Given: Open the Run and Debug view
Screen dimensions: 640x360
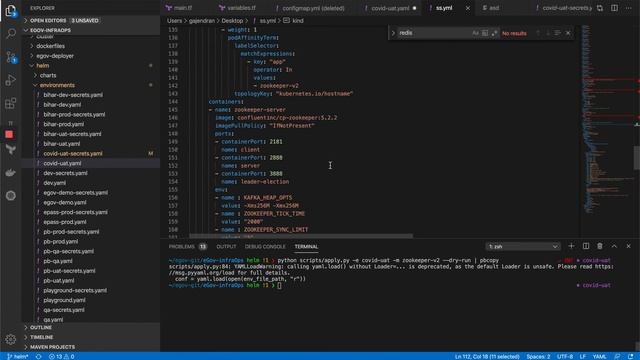Looking at the screenshot, I should 11,80.
